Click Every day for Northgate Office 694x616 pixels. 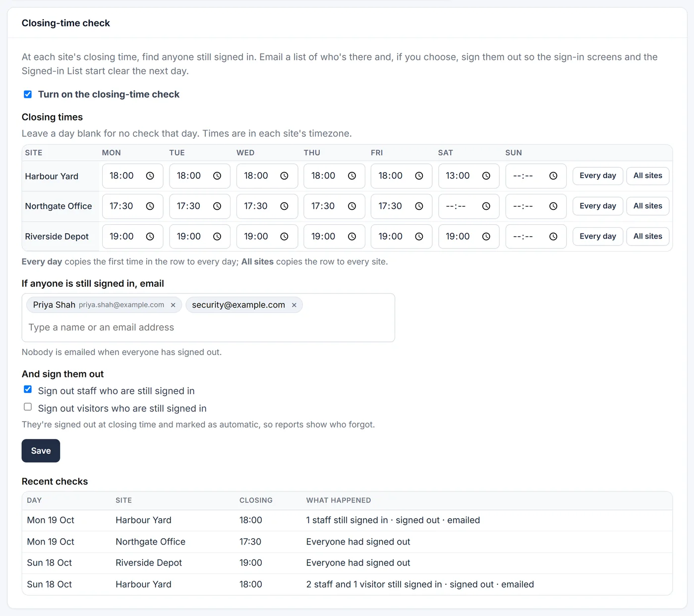click(598, 206)
